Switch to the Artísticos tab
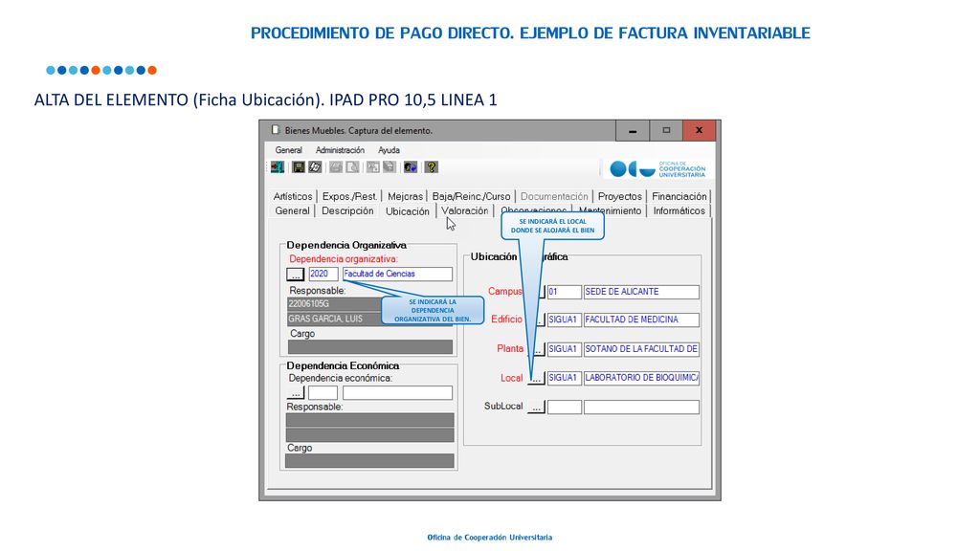This screenshot has height=551, width=980. coord(293,196)
